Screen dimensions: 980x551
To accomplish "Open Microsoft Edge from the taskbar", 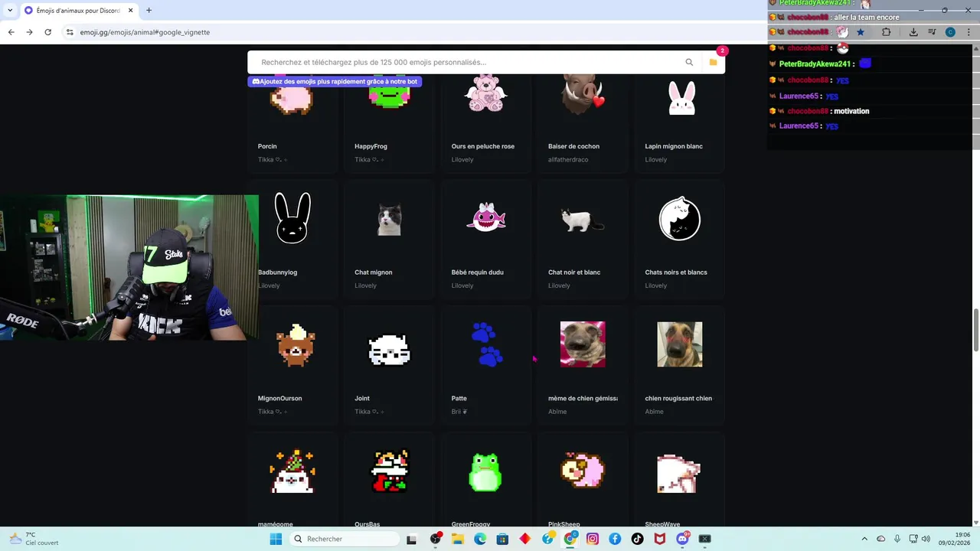I will click(480, 539).
